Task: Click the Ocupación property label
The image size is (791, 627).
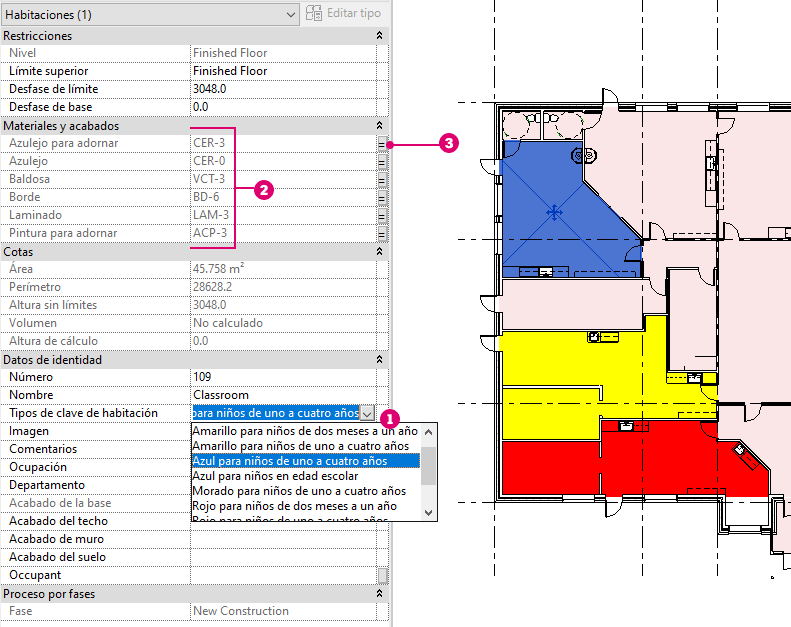Action: (38, 467)
